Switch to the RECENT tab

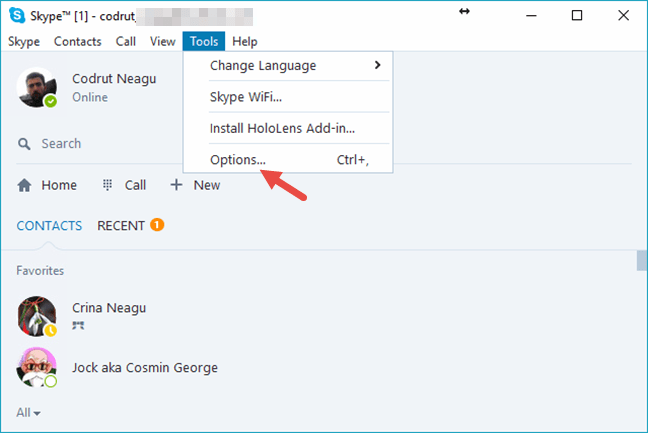click(x=121, y=226)
